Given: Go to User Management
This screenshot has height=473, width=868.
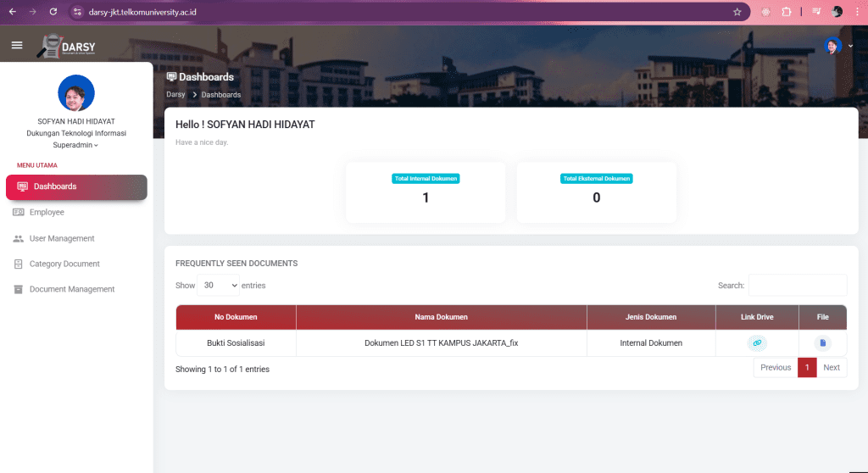Looking at the screenshot, I should pos(62,238).
